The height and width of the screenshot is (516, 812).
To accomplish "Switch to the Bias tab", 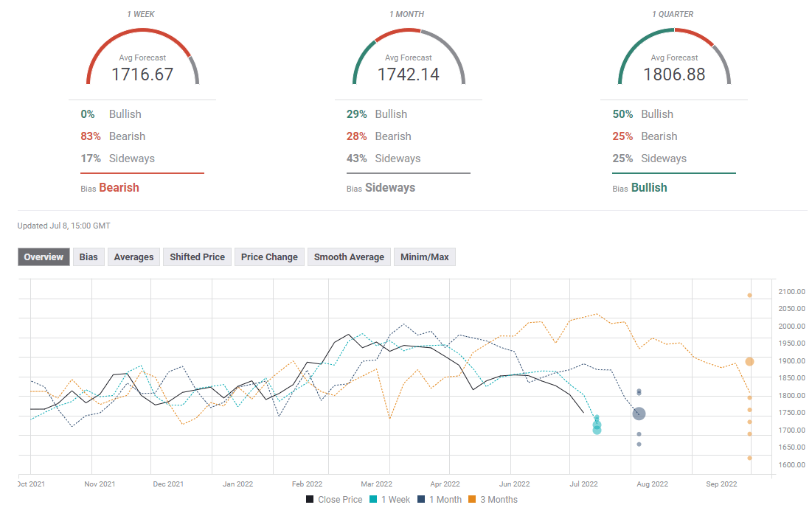I will point(89,257).
